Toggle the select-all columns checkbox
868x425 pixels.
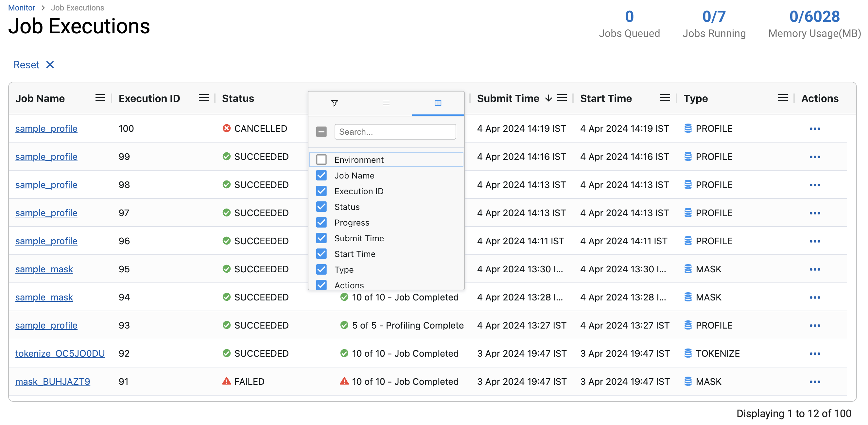[321, 132]
